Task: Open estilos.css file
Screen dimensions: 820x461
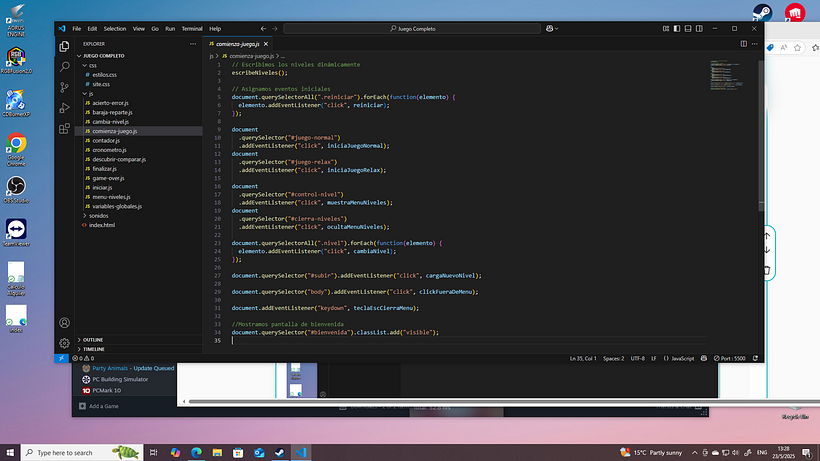Action: 105,75
